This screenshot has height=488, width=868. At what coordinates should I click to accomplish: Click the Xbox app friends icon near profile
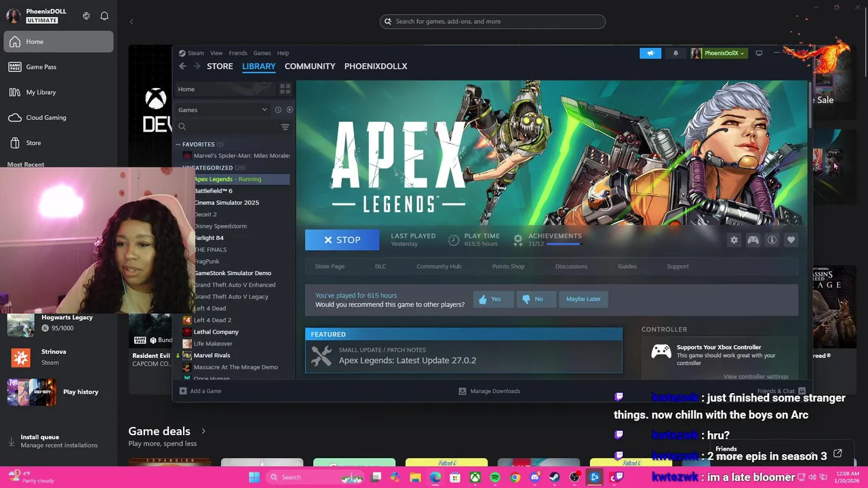pyautogui.click(x=86, y=16)
